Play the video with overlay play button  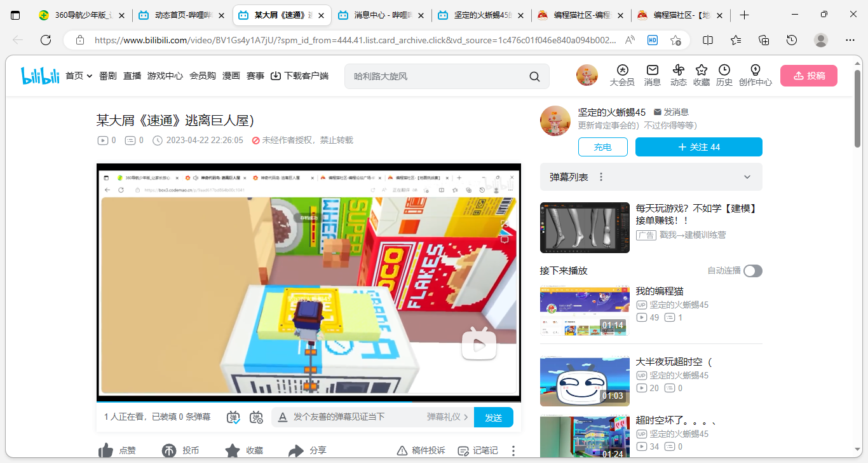[478, 344]
